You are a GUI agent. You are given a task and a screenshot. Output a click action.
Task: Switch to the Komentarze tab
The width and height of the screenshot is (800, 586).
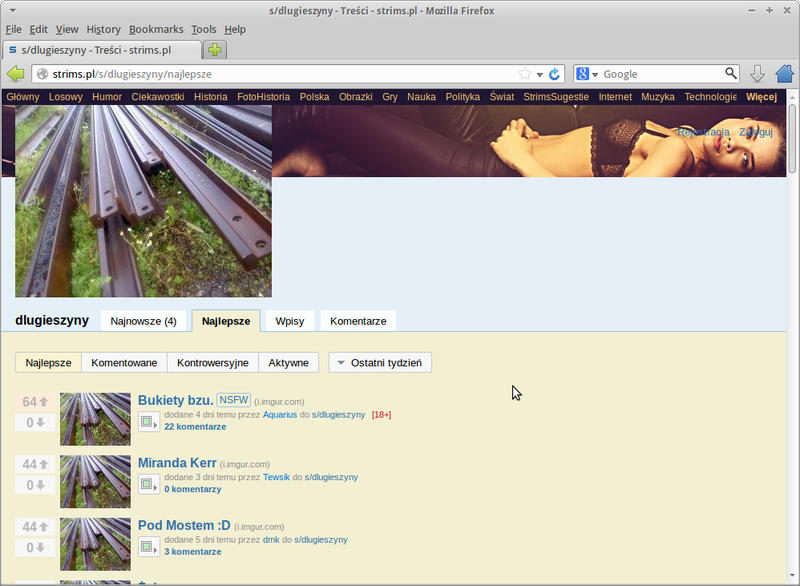click(358, 321)
